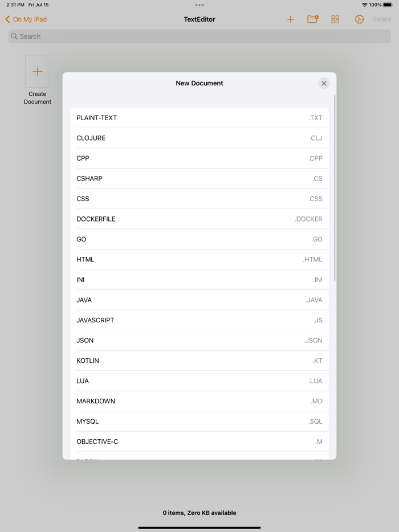Pick the MARKDOWN .MD format
Image resolution: width=399 pixels, height=532 pixels.
(x=199, y=401)
